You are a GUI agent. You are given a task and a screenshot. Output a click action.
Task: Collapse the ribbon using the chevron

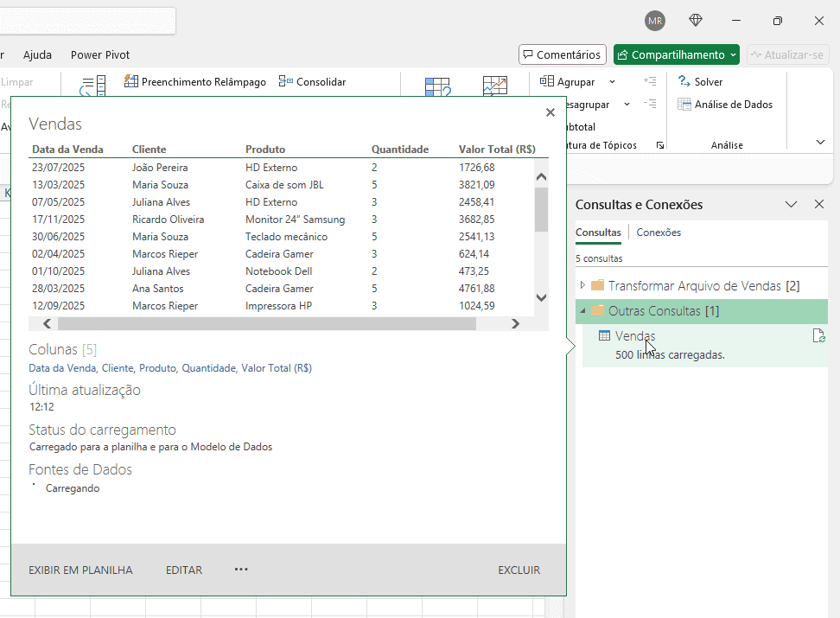click(x=820, y=142)
